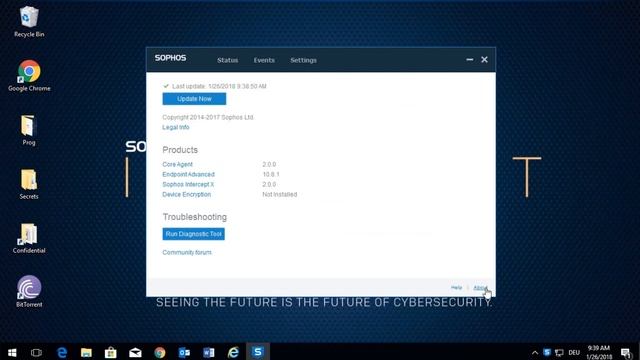Screen dimensions: 640x360
Task: Minimize the Sophos window
Action: [470, 60]
